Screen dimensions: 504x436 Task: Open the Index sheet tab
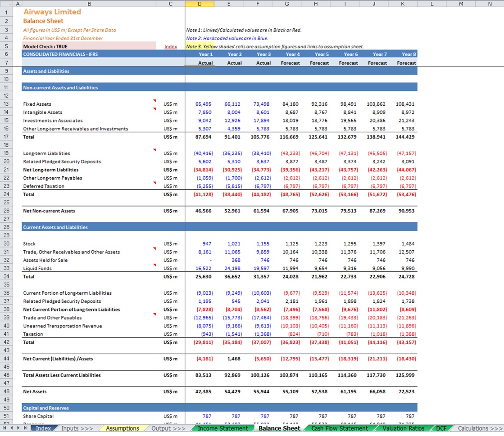[x=43, y=428]
